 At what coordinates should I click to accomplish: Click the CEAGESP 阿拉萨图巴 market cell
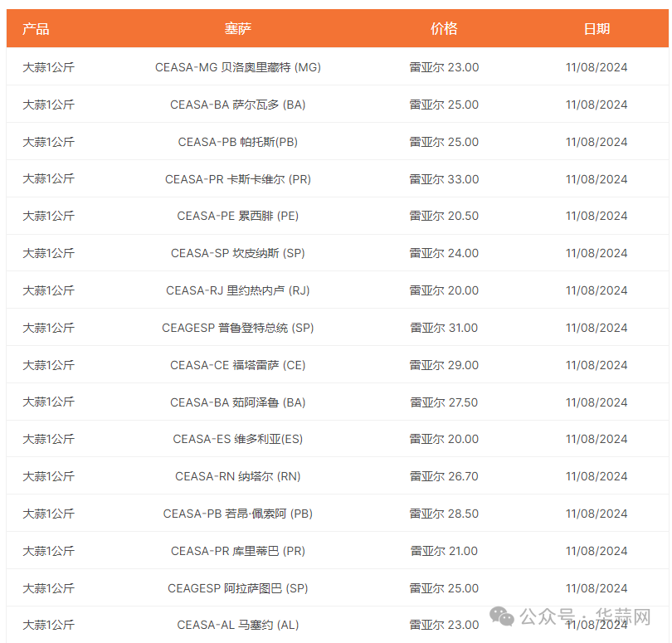(237, 588)
